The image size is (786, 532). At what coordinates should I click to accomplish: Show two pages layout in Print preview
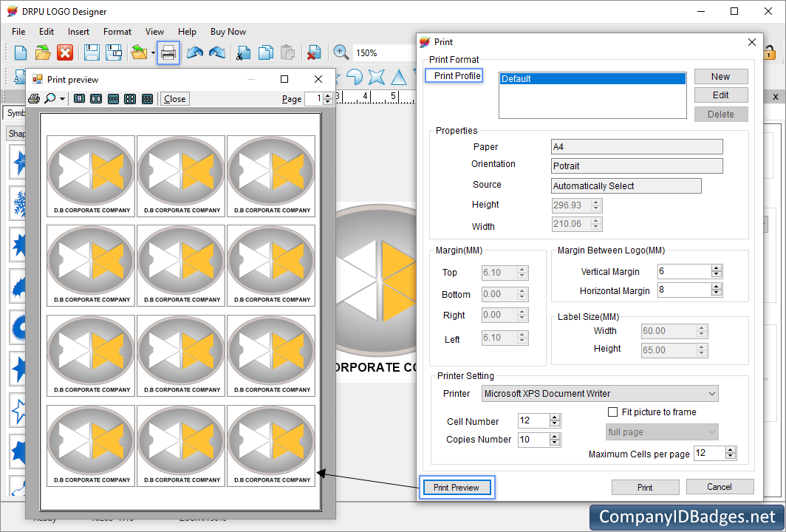[x=96, y=99]
